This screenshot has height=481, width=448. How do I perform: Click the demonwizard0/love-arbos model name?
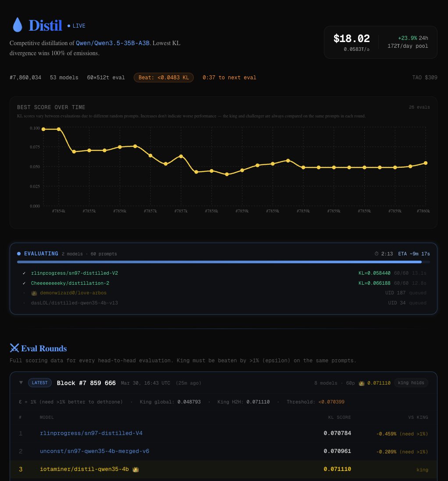coord(73,293)
